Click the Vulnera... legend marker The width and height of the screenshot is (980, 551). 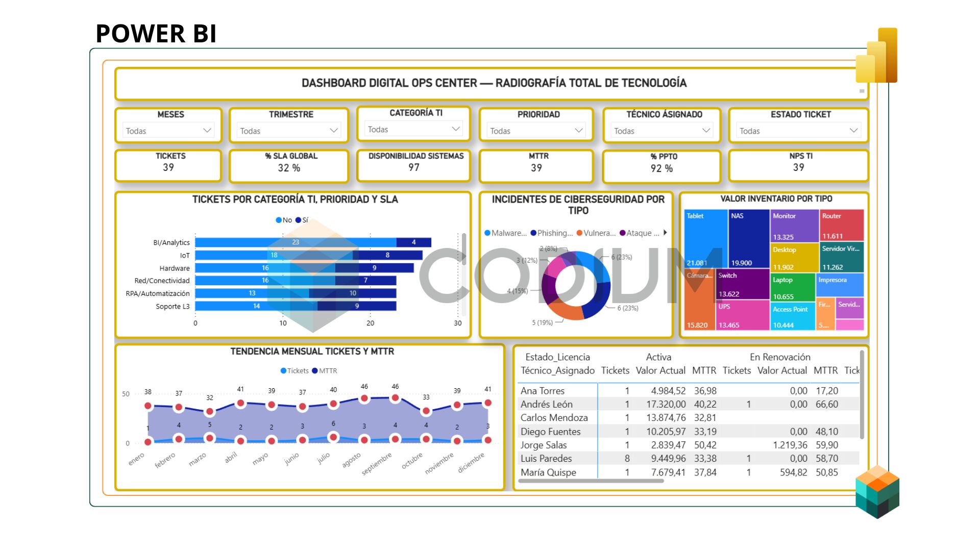[579, 233]
